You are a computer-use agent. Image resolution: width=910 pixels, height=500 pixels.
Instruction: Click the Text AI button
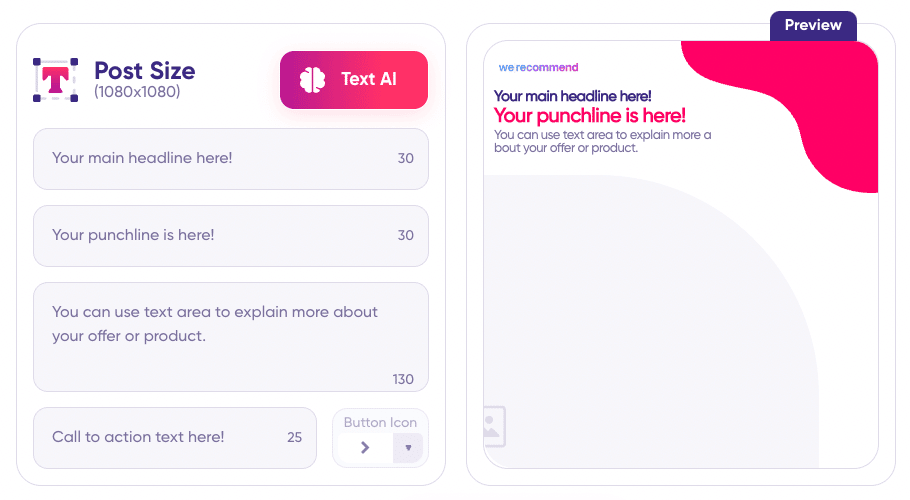353,79
